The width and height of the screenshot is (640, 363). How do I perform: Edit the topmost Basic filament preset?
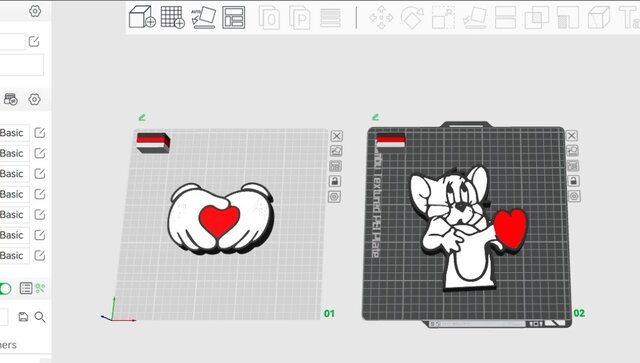pos(40,133)
